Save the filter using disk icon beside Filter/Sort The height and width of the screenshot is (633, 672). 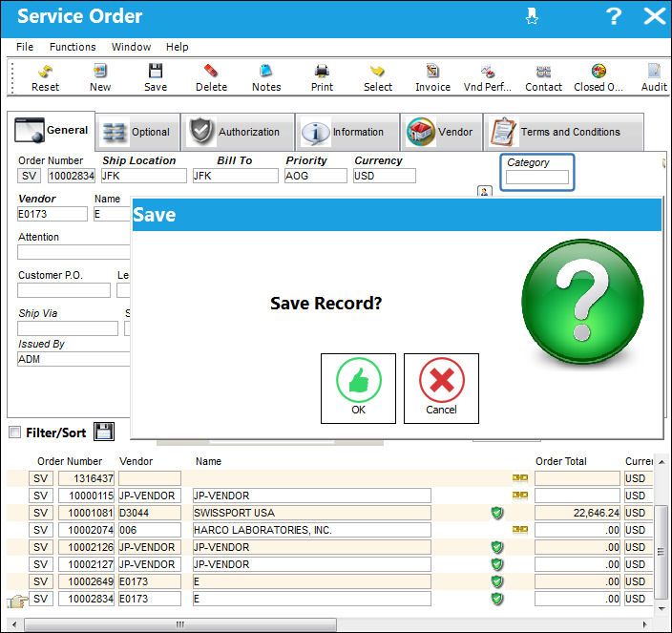coord(104,432)
